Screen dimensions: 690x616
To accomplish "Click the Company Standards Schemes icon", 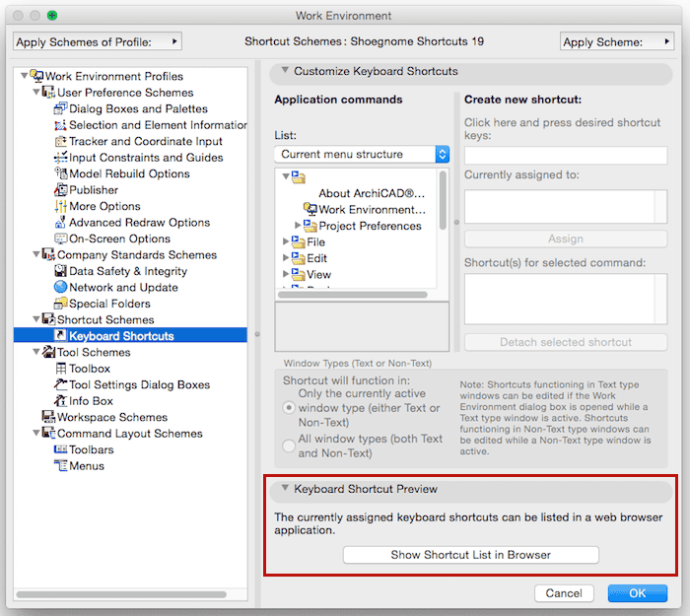I will (x=48, y=254).
